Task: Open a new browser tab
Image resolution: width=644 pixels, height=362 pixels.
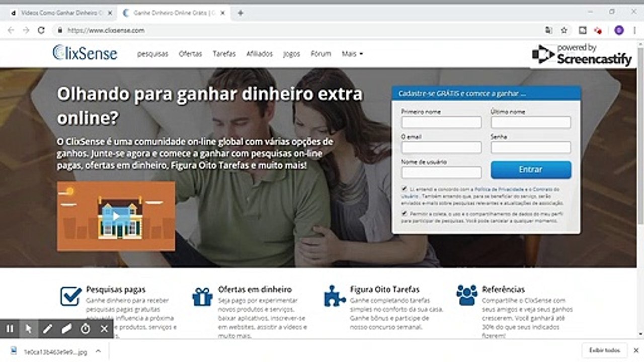Action: 240,13
